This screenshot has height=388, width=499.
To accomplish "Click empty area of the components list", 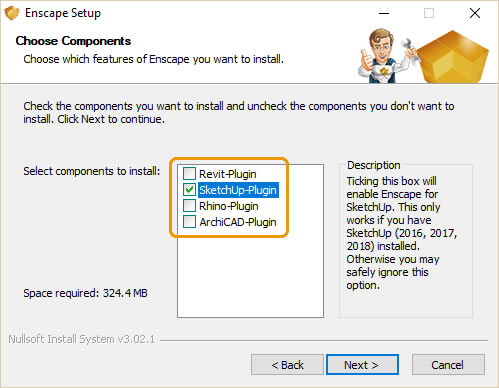I will [x=250, y=277].
